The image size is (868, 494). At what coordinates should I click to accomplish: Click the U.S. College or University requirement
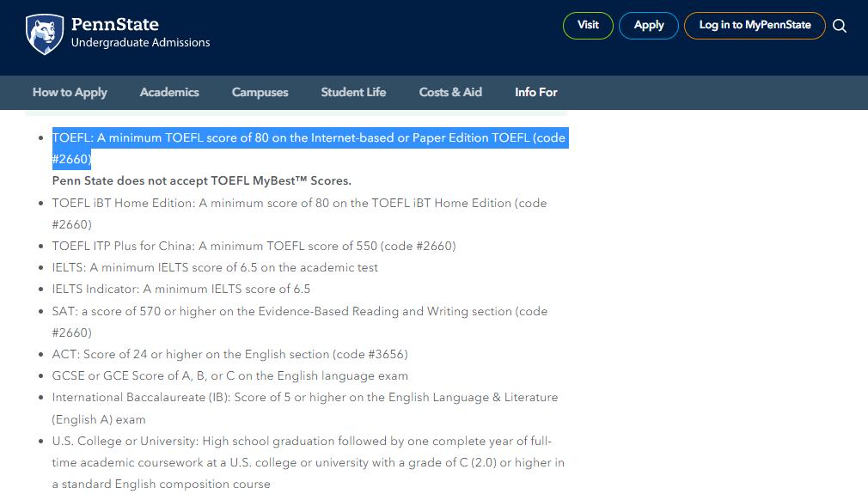click(309, 462)
